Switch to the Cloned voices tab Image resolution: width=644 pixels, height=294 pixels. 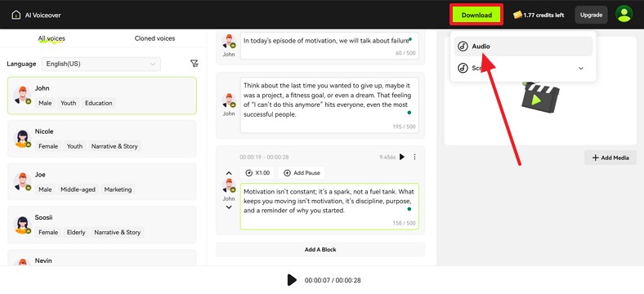click(x=154, y=38)
